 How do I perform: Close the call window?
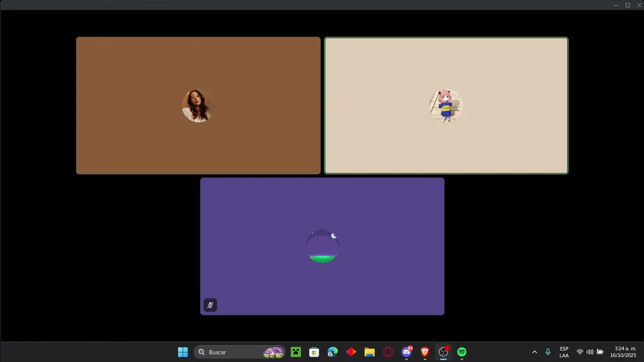pos(639,5)
